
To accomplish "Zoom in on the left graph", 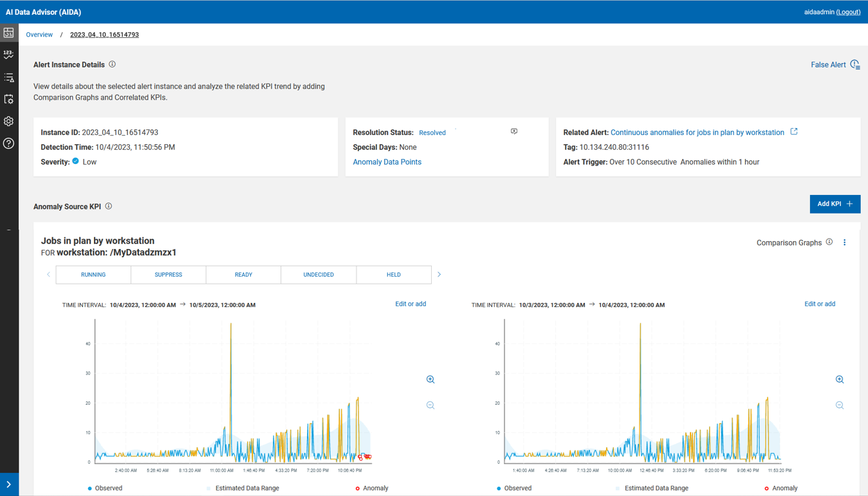I will click(430, 380).
